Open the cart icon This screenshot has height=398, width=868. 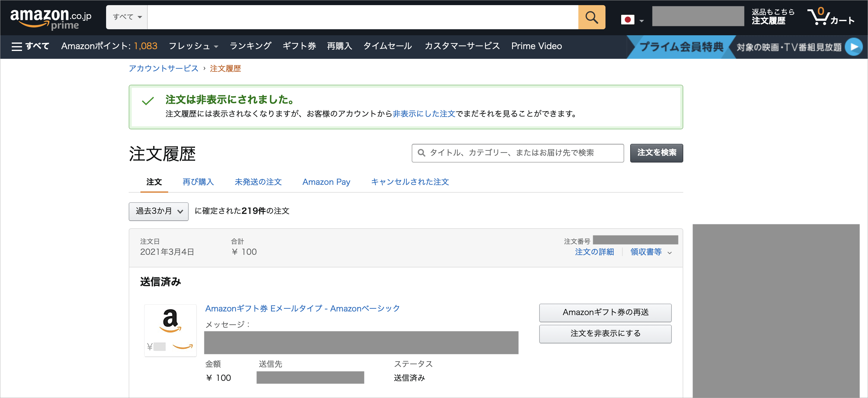pos(831,17)
